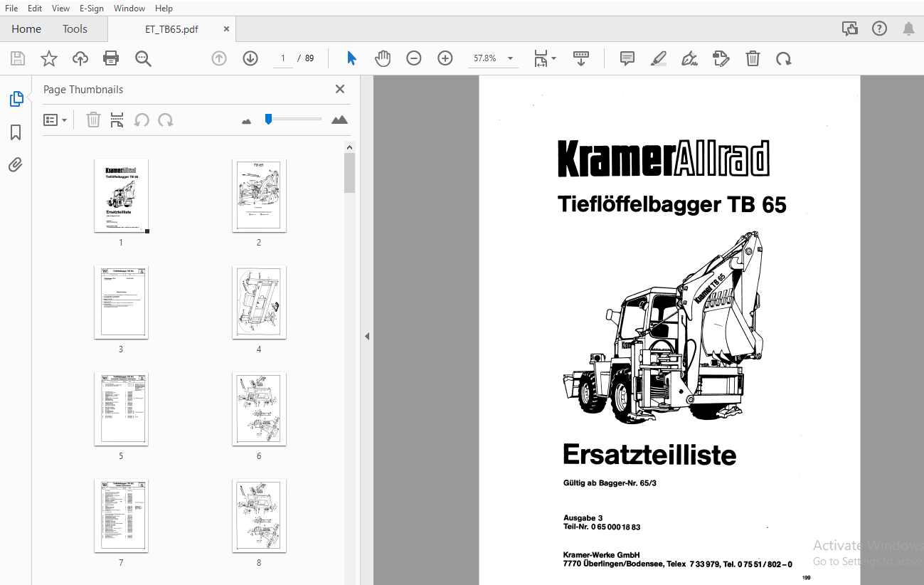Select page 1 thumbnail
Viewport: 924px width, 585px height.
[x=121, y=195]
